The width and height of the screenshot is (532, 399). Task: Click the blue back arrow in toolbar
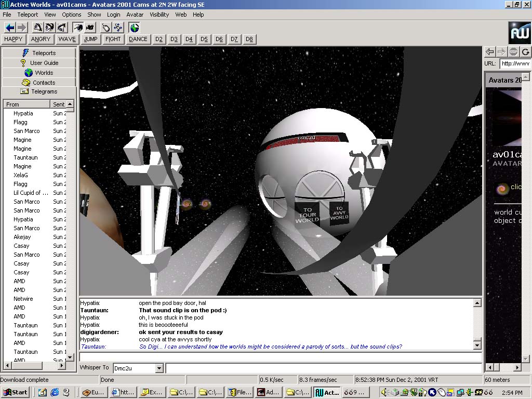[x=10, y=28]
